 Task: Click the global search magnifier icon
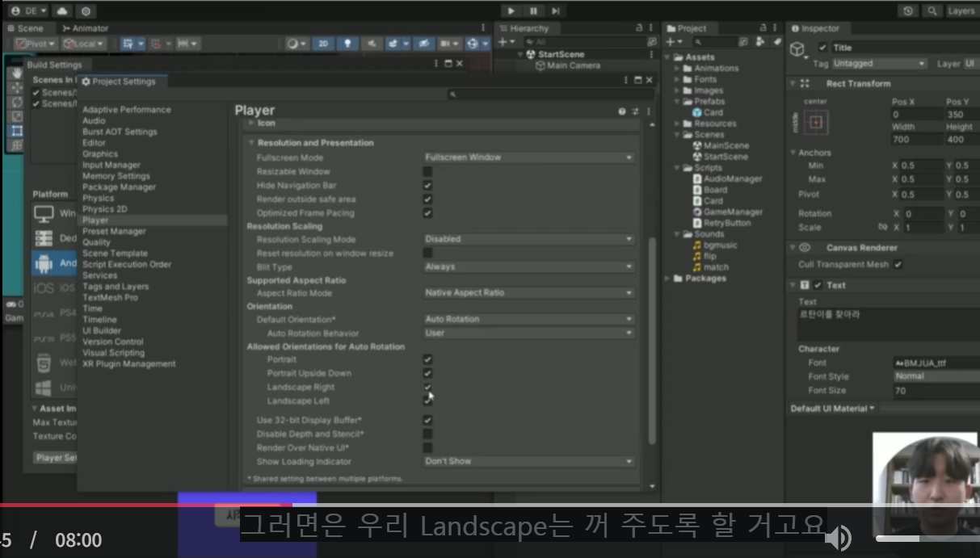[x=932, y=10]
